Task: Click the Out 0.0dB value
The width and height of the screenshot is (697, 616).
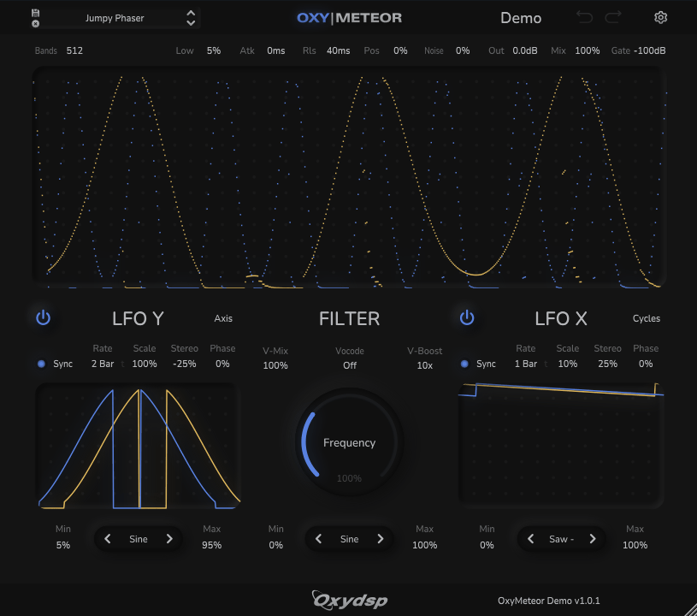Action: pos(525,50)
